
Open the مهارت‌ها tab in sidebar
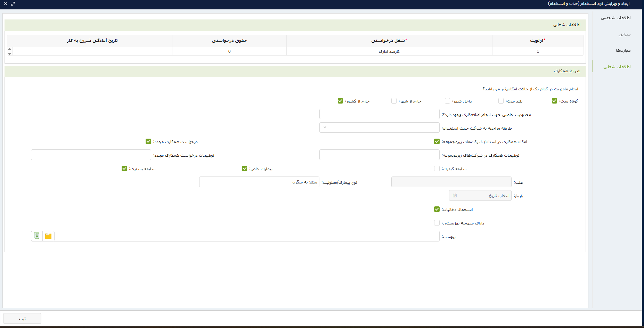[x=623, y=50]
